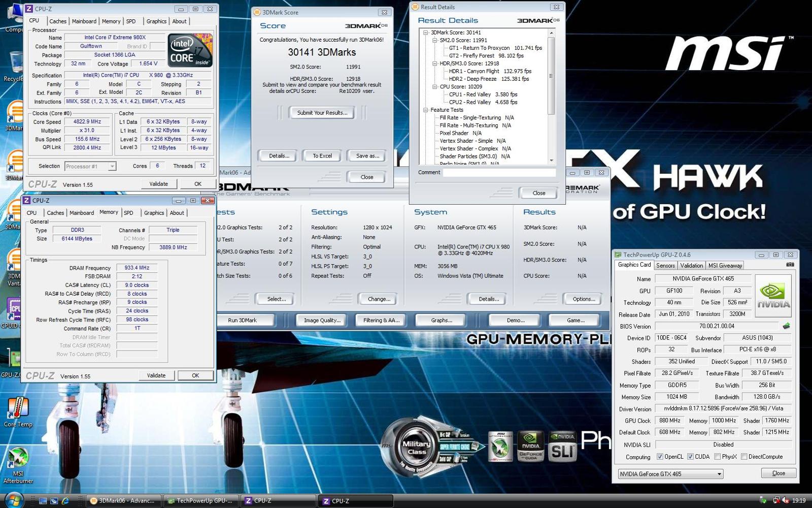The height and width of the screenshot is (508, 812).
Task: Click the GPU-Z camera screenshot icon
Action: pyautogui.click(x=790, y=265)
